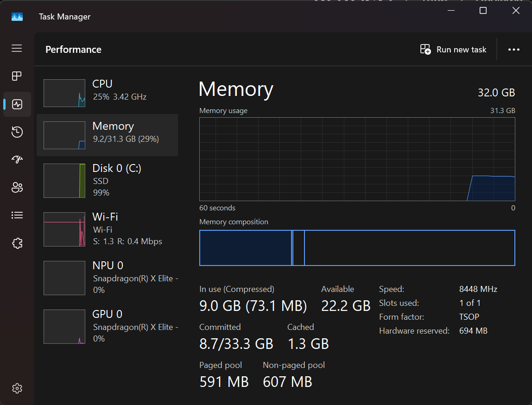The height and width of the screenshot is (405, 532).
Task: Open the hamburger navigation menu
Action: coord(17,48)
